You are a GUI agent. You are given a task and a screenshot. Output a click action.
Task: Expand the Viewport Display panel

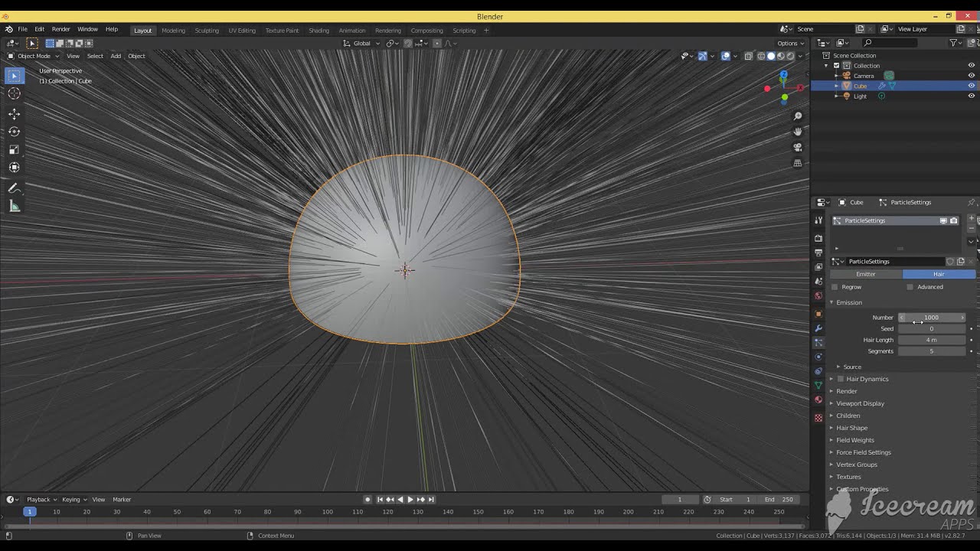[860, 403]
